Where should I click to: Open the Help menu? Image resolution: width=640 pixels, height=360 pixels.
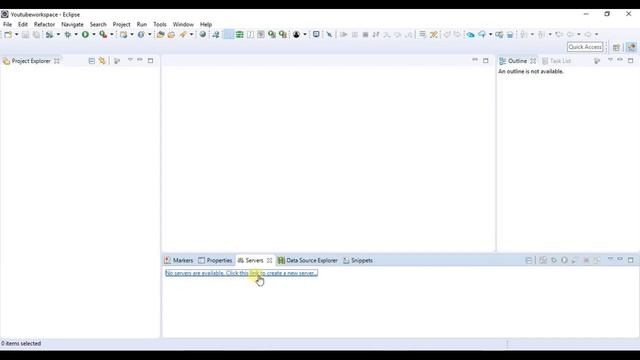[x=206, y=24]
